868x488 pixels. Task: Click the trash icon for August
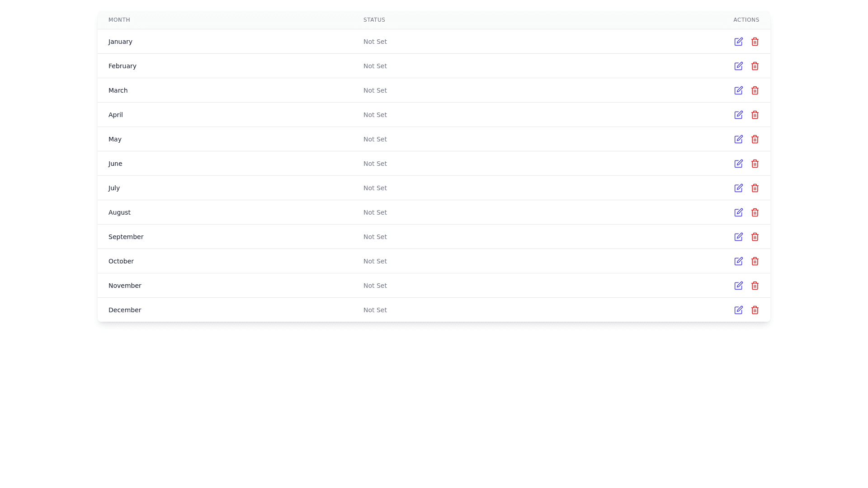coord(755,212)
